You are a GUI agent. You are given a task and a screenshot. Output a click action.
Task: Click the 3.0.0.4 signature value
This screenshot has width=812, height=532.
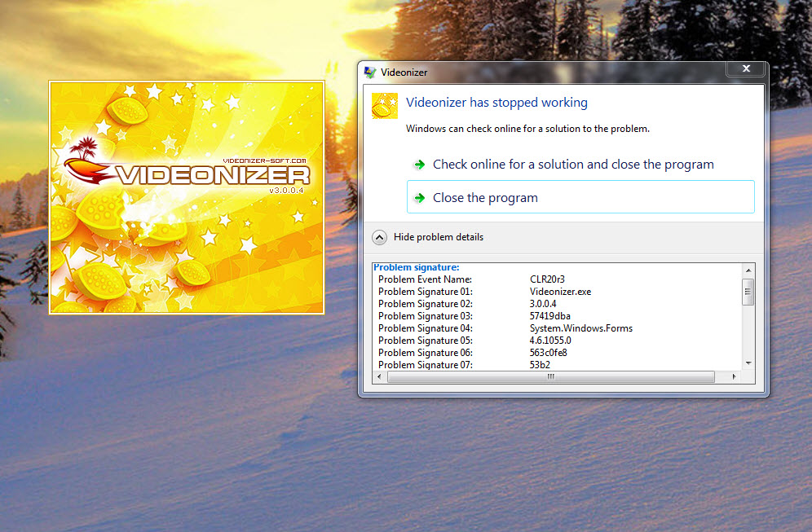(543, 304)
